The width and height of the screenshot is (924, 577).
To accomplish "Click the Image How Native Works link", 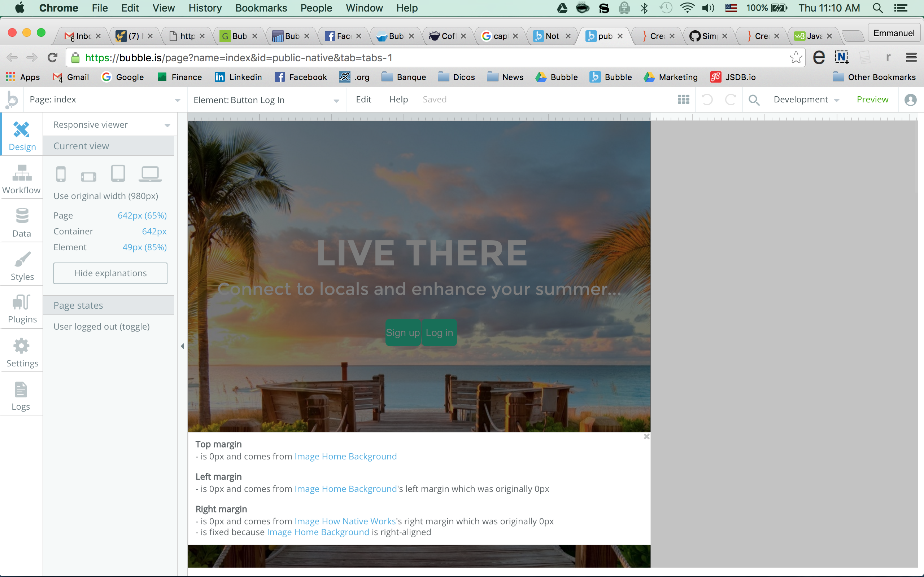I will tap(345, 521).
